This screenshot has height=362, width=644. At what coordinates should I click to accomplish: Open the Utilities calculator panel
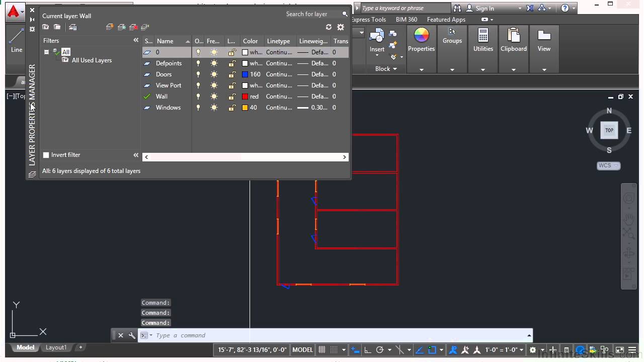[483, 40]
